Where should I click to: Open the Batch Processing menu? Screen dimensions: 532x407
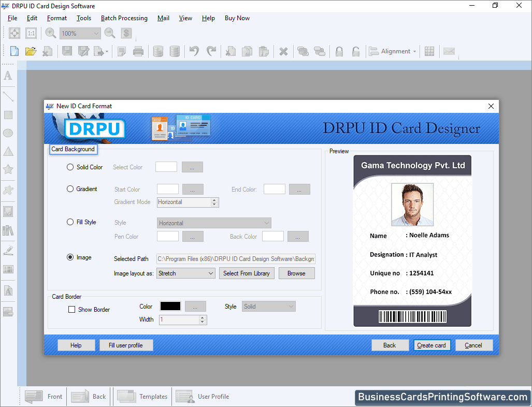pos(124,18)
